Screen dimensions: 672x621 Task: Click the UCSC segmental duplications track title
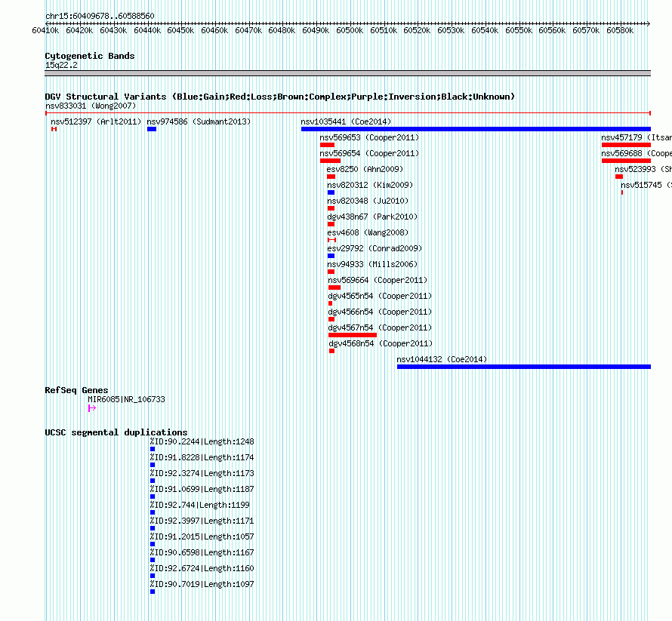[116, 432]
